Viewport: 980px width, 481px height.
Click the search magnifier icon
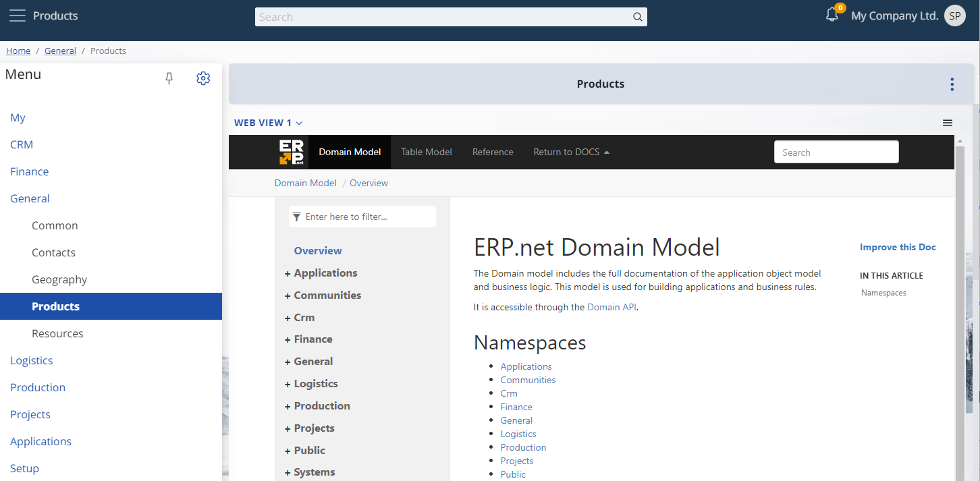pyautogui.click(x=637, y=18)
